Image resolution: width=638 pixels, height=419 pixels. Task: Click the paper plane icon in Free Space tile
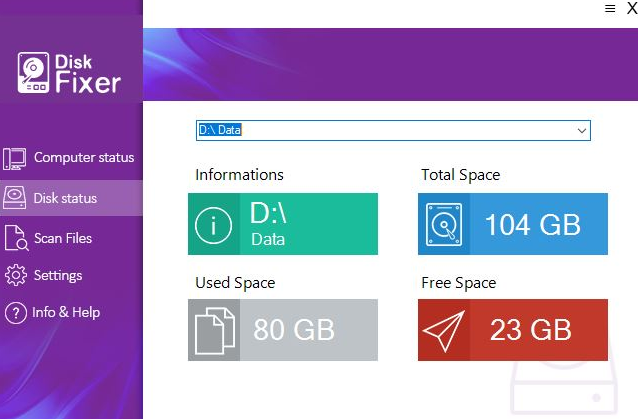point(444,331)
